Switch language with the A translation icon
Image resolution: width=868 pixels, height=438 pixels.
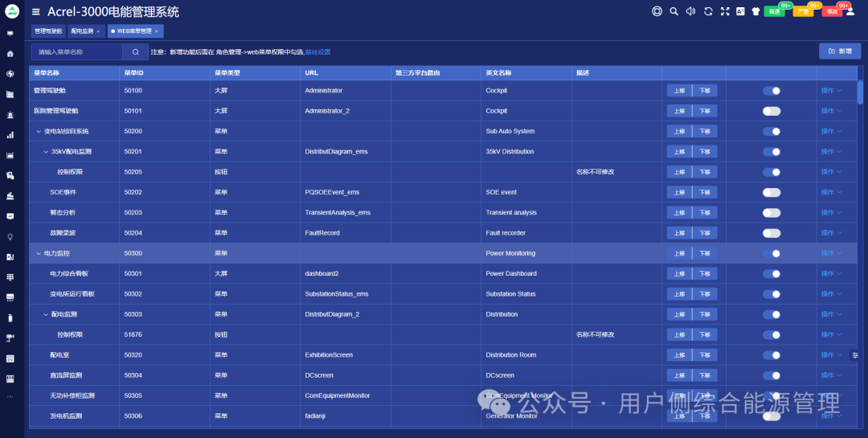740,11
